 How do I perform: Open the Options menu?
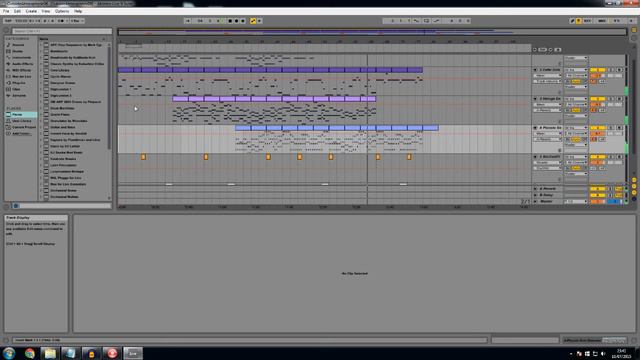62,11
